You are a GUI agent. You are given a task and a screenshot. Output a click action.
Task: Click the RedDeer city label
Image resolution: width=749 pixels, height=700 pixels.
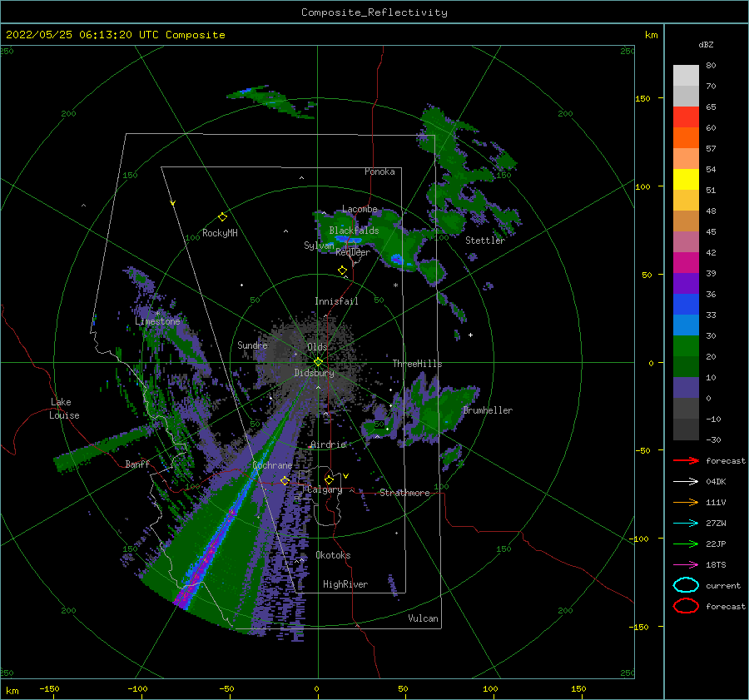point(353,252)
